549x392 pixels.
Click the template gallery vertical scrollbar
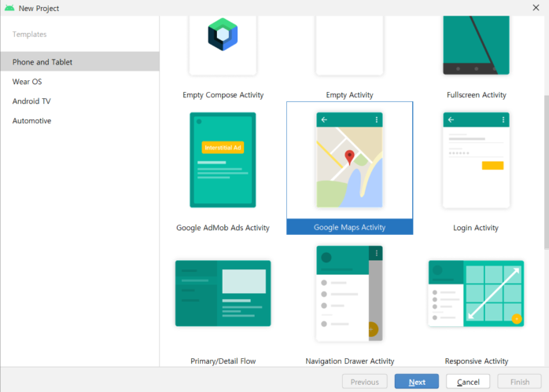tap(546, 172)
